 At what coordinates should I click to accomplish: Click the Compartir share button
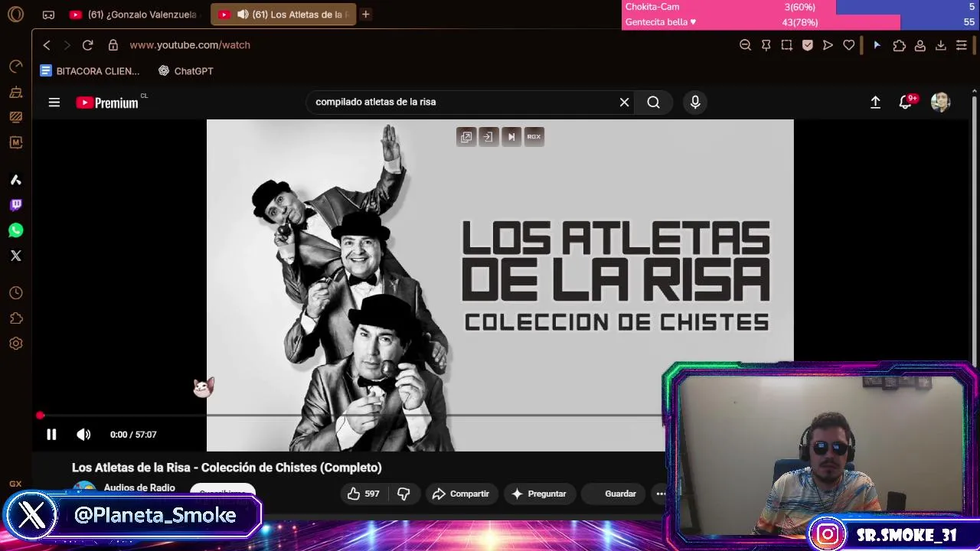pyautogui.click(x=460, y=494)
